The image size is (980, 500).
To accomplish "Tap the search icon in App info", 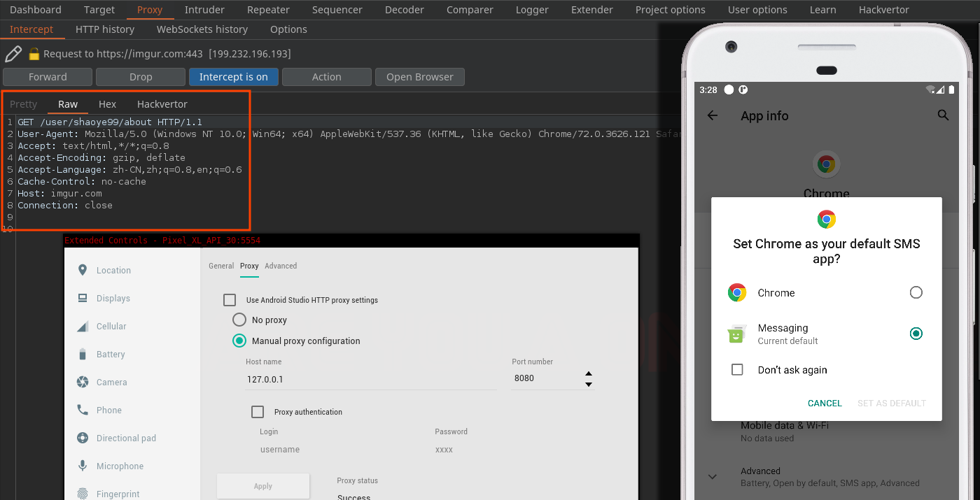I will tap(943, 115).
